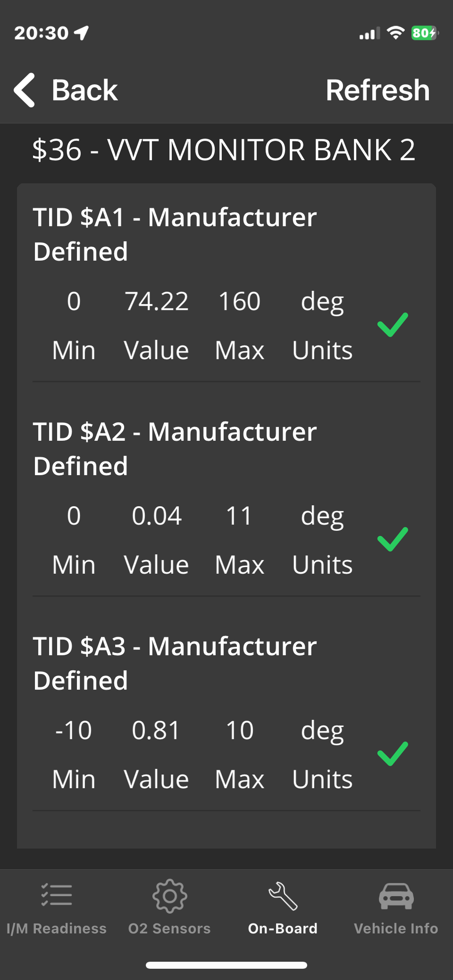
Task: Tap the home indicator bar
Action: 226,965
